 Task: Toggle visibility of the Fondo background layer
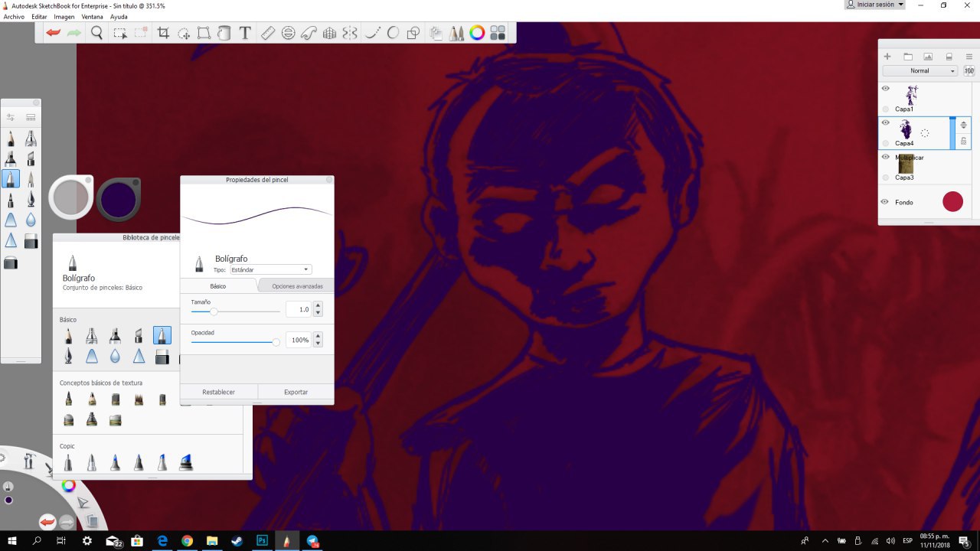pos(884,202)
